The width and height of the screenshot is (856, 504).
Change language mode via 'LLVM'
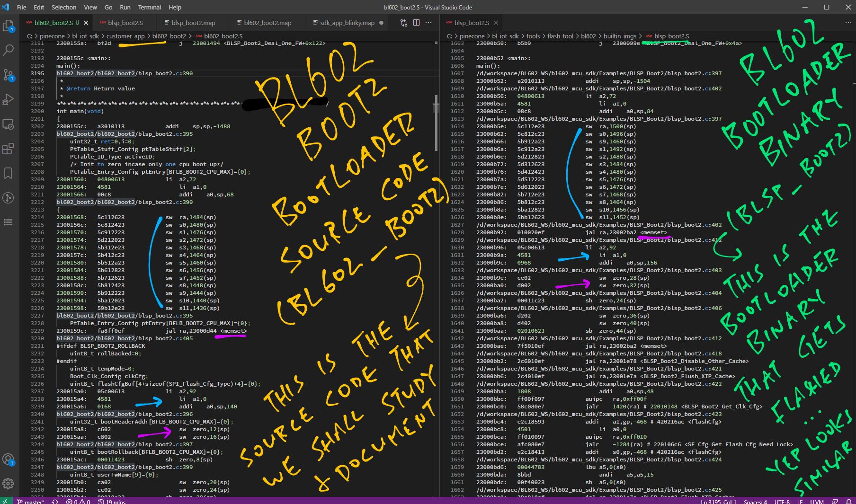click(x=817, y=502)
